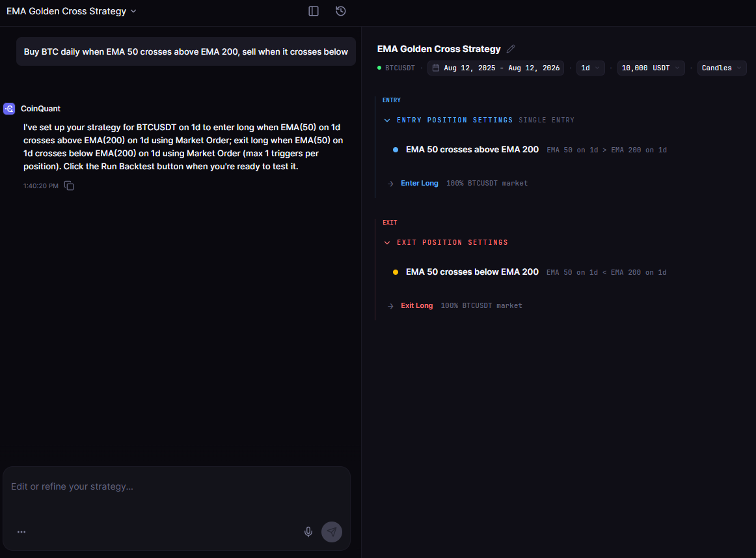Focus the Edit or refine your strategy input

(176, 486)
